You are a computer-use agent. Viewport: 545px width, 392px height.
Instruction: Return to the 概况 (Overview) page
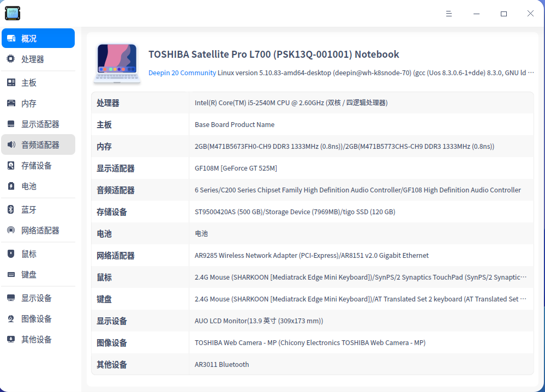[28, 38]
